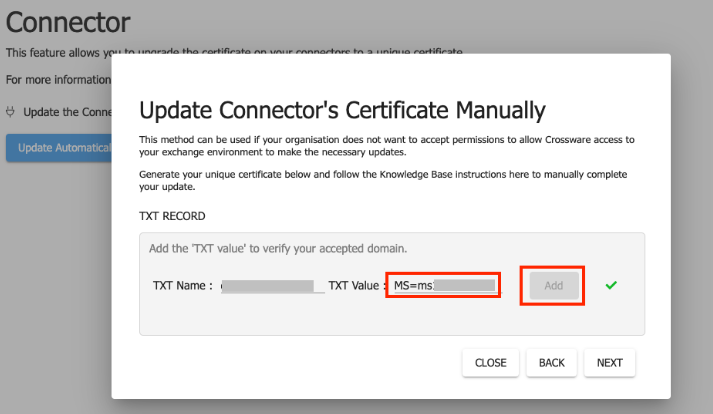Click the 'Connector' page heading

[x=69, y=21]
